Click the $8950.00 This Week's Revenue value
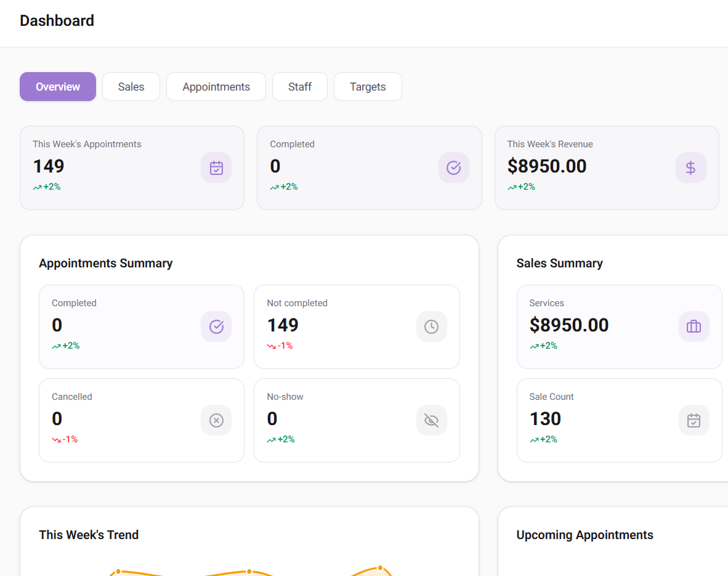This screenshot has height=576, width=728. (x=547, y=166)
